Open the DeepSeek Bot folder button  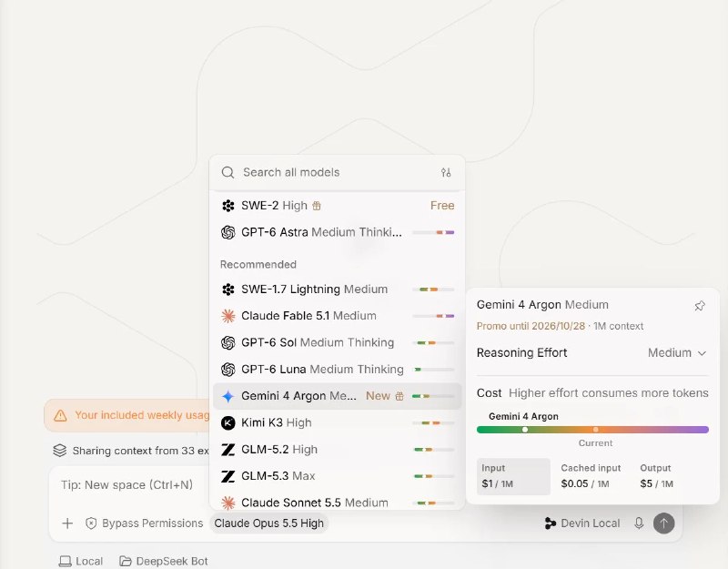pos(164,561)
